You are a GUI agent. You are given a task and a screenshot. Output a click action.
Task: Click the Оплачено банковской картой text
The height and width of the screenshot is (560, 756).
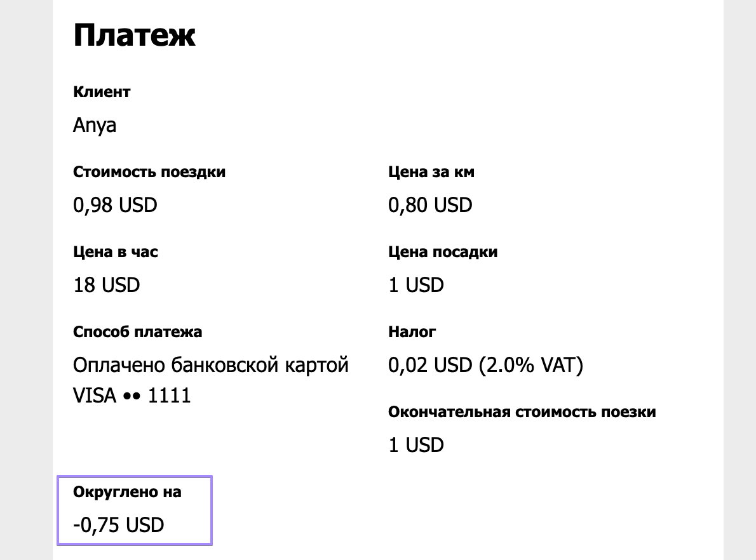click(211, 366)
